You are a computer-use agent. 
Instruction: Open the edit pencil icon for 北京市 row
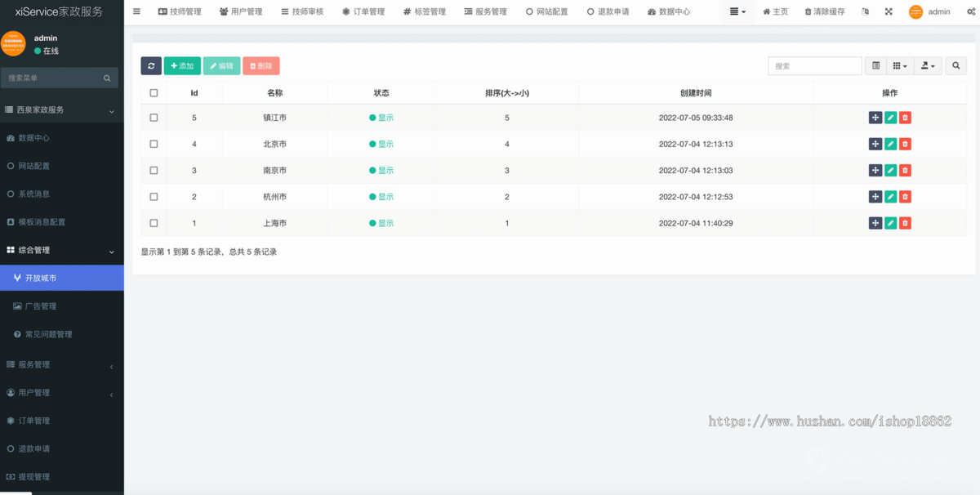(x=890, y=144)
